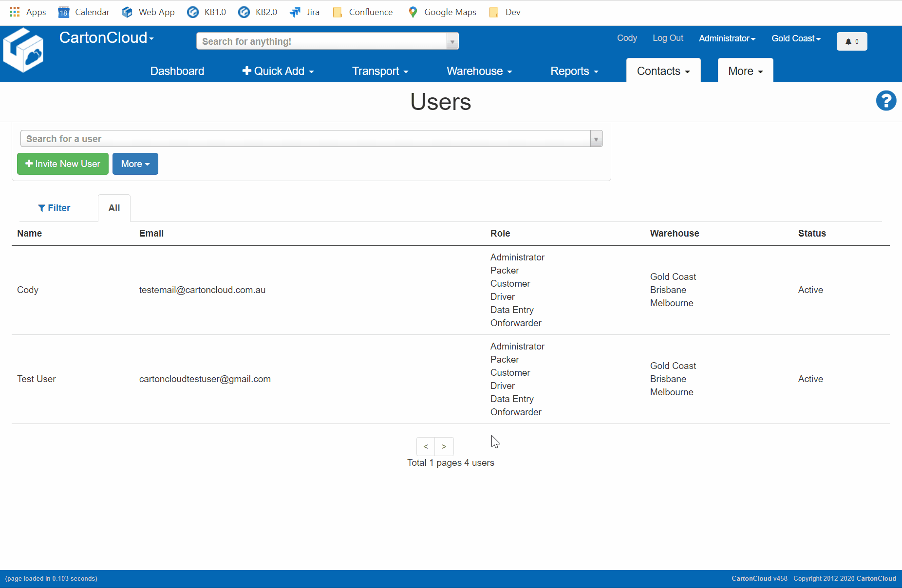The image size is (902, 588).
Task: Go to next page of users
Action: (x=444, y=446)
